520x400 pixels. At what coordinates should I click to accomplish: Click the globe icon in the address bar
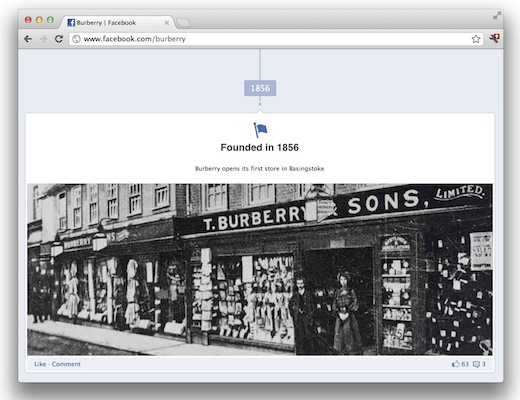(x=76, y=39)
